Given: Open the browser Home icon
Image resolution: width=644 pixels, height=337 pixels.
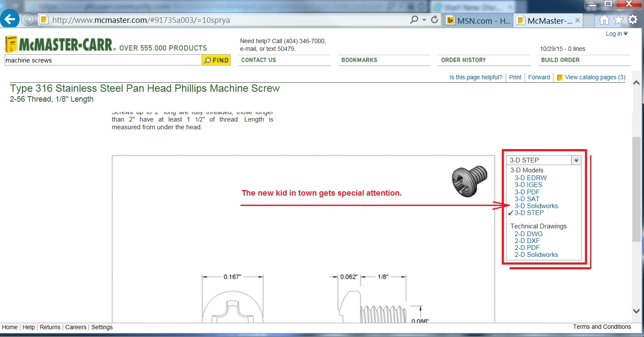Looking at the screenshot, I should (x=604, y=20).
